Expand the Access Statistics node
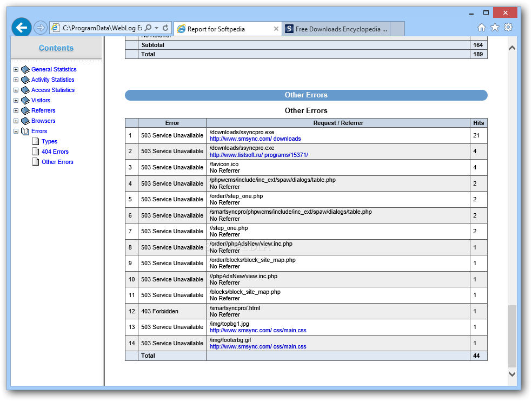532x401 pixels. pyautogui.click(x=16, y=90)
